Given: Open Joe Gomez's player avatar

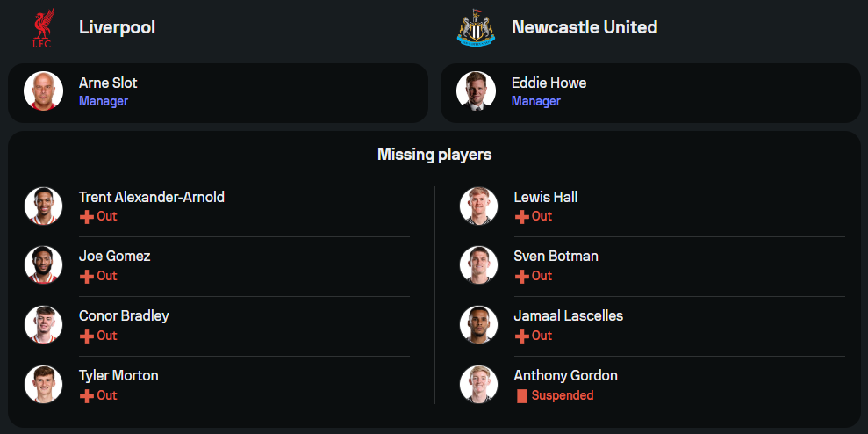Looking at the screenshot, I should click(x=43, y=265).
